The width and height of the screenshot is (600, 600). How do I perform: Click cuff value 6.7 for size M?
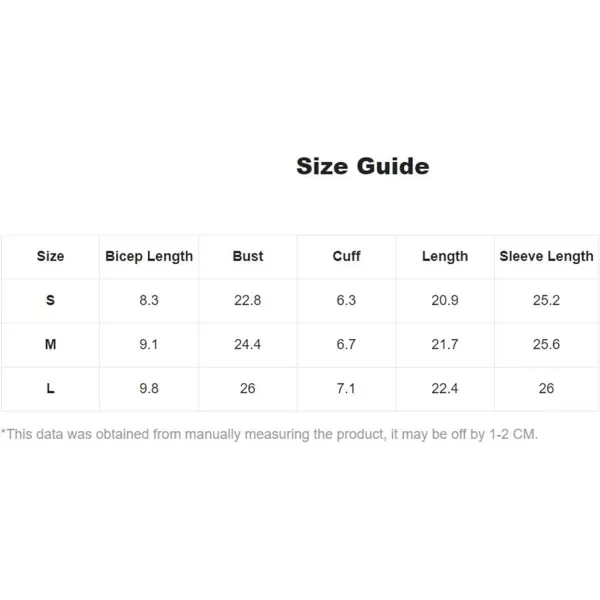[x=346, y=344]
